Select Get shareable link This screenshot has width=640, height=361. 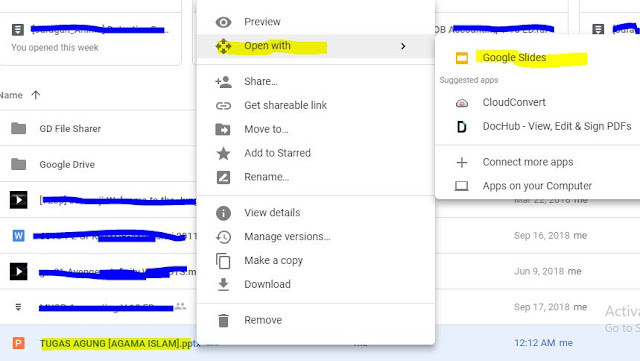point(316,106)
